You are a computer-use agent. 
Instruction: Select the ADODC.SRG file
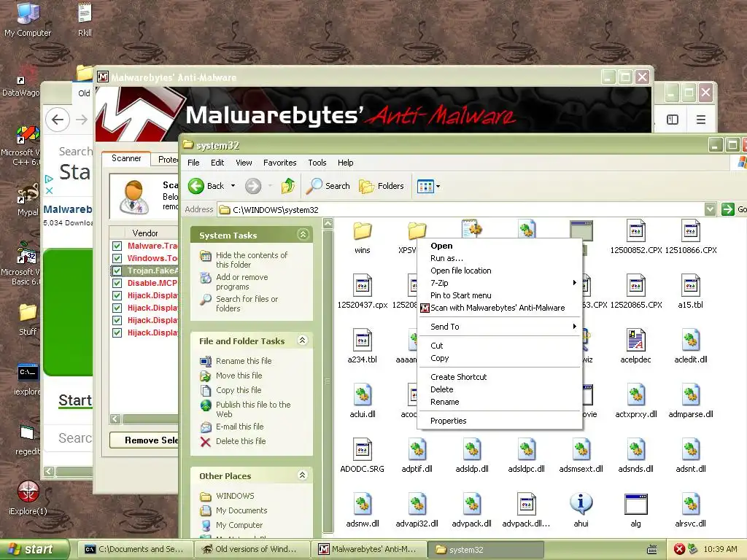click(362, 456)
